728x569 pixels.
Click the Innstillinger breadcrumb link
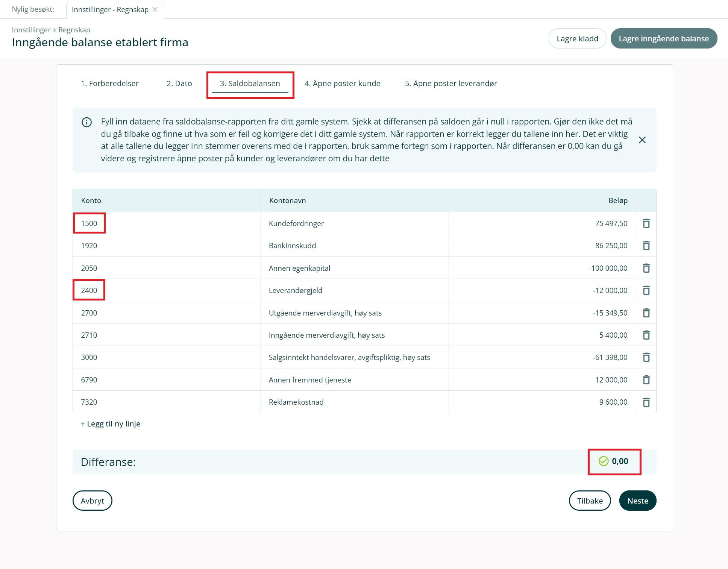click(x=31, y=30)
